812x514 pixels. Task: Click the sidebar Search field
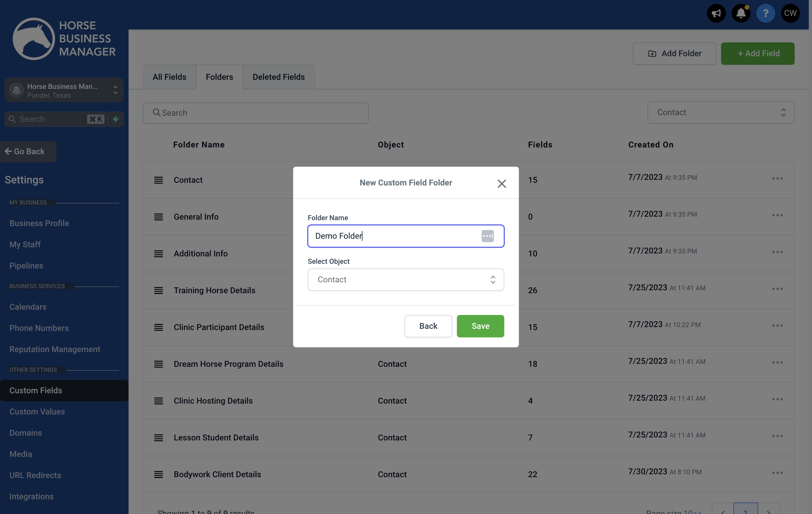click(x=56, y=119)
